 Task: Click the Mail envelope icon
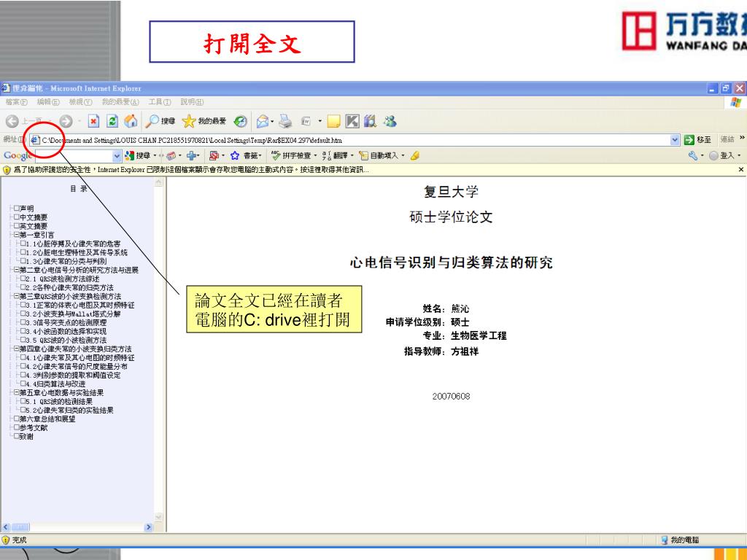coord(262,122)
